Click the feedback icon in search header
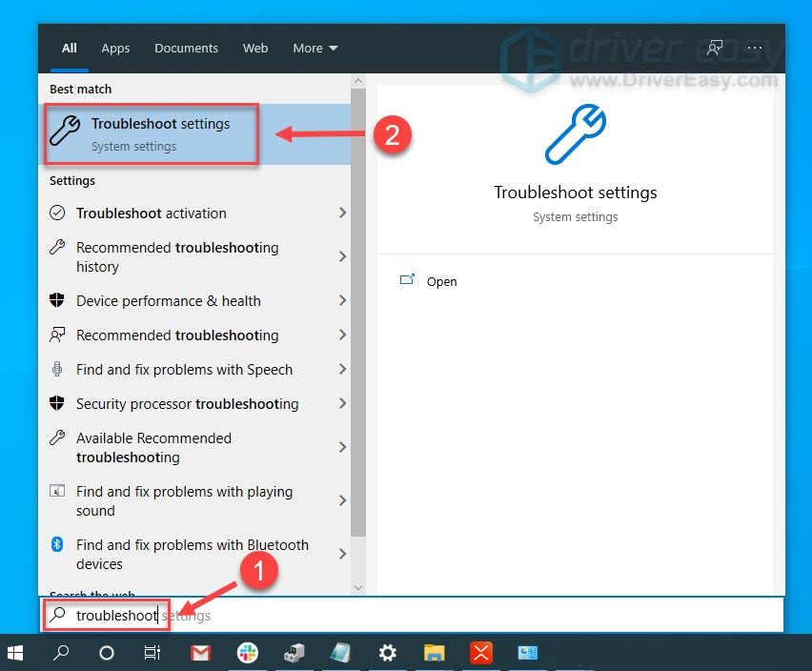812x671 pixels. (x=714, y=48)
